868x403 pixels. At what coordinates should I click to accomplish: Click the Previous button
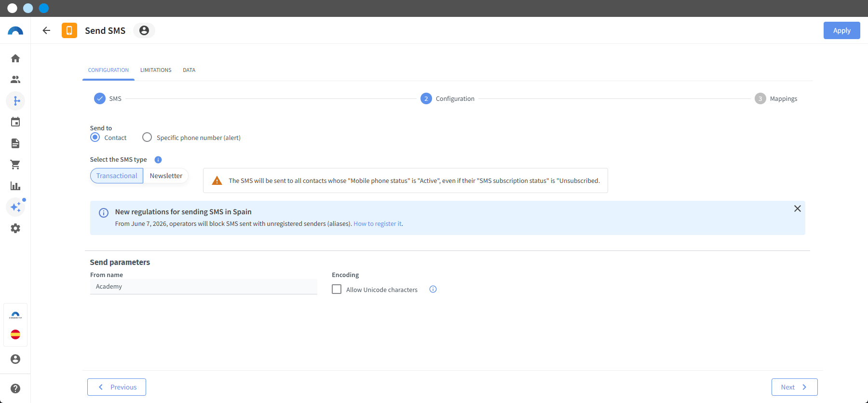point(117,387)
